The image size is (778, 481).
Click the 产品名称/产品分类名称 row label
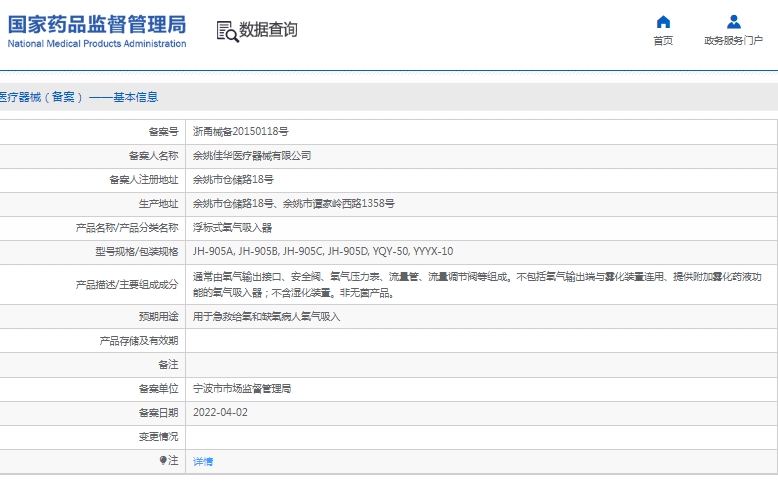(127, 228)
